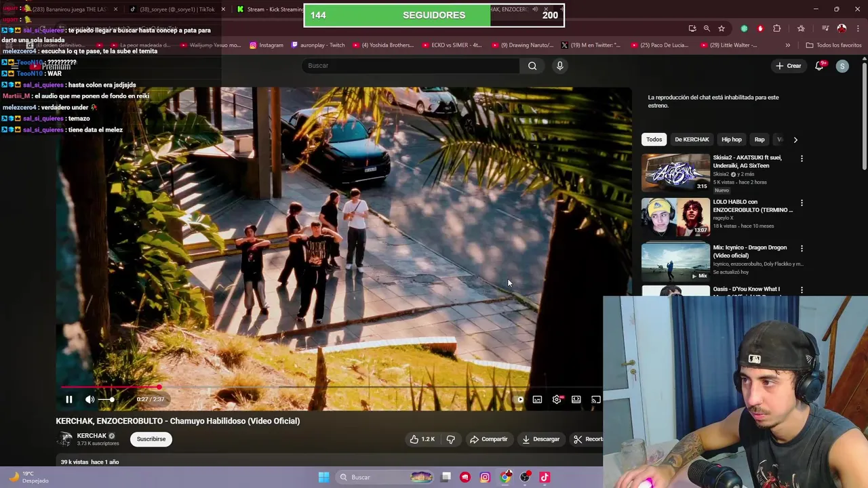This screenshot has height=488, width=868.
Task: Open the YouTube account avatar menu
Action: 842,66
